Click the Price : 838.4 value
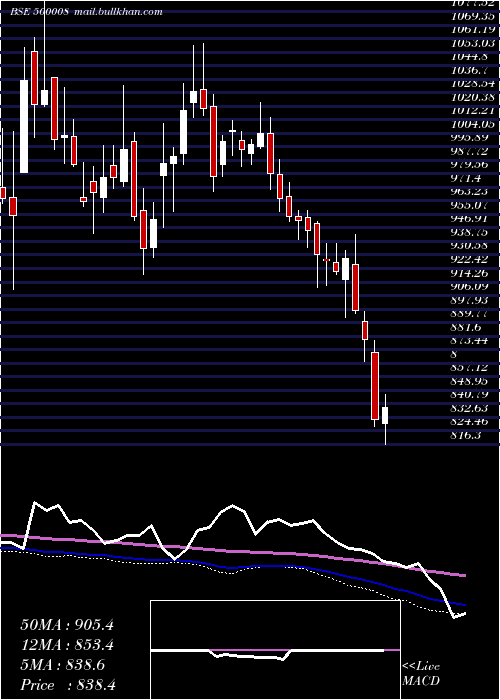The height and width of the screenshot is (700, 500). click(68, 685)
